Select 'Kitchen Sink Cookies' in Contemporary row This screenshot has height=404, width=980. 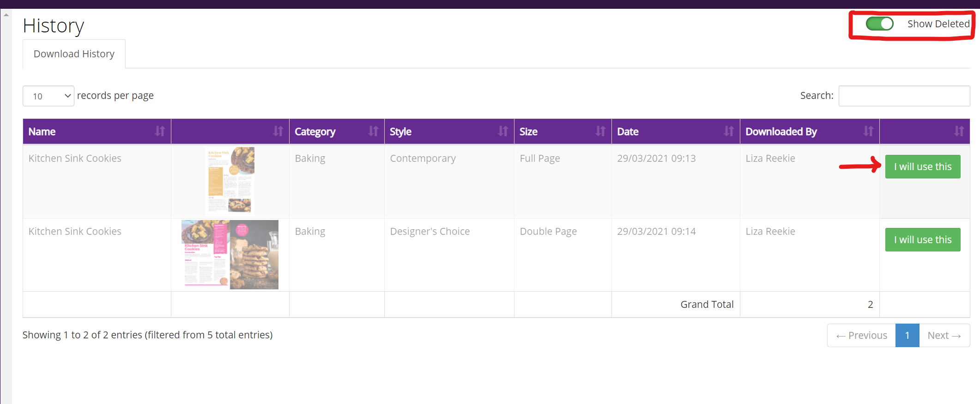click(x=75, y=159)
